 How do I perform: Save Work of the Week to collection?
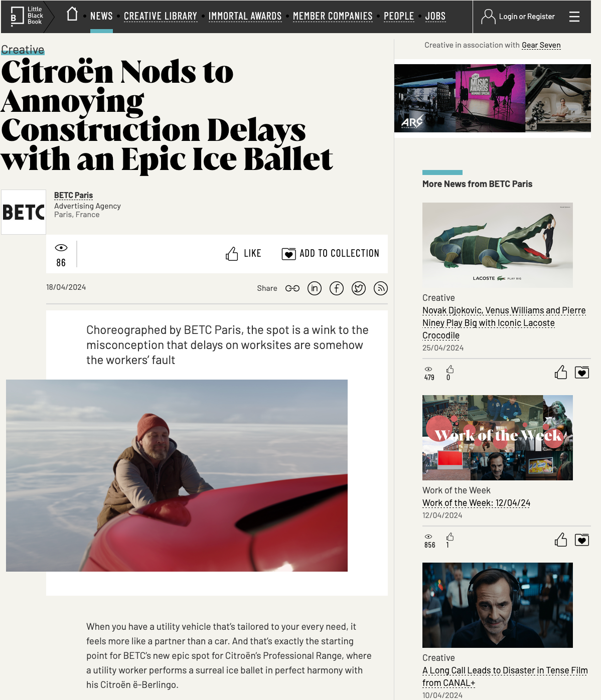[582, 540]
